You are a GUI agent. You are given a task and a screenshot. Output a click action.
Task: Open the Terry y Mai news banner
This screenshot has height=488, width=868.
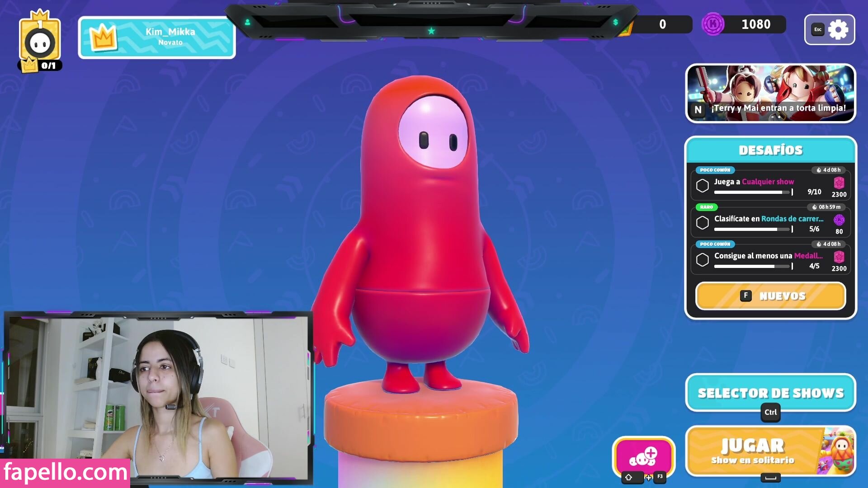tap(770, 94)
